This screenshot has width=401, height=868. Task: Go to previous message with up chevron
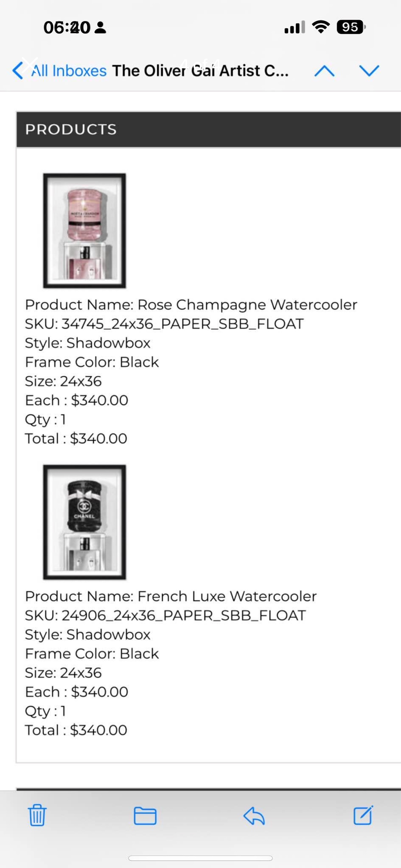pyautogui.click(x=324, y=71)
